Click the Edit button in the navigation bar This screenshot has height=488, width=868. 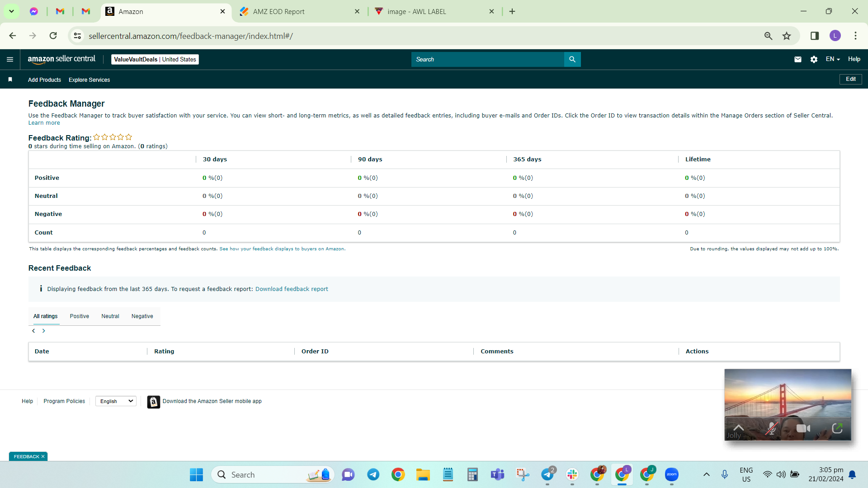[x=851, y=79]
